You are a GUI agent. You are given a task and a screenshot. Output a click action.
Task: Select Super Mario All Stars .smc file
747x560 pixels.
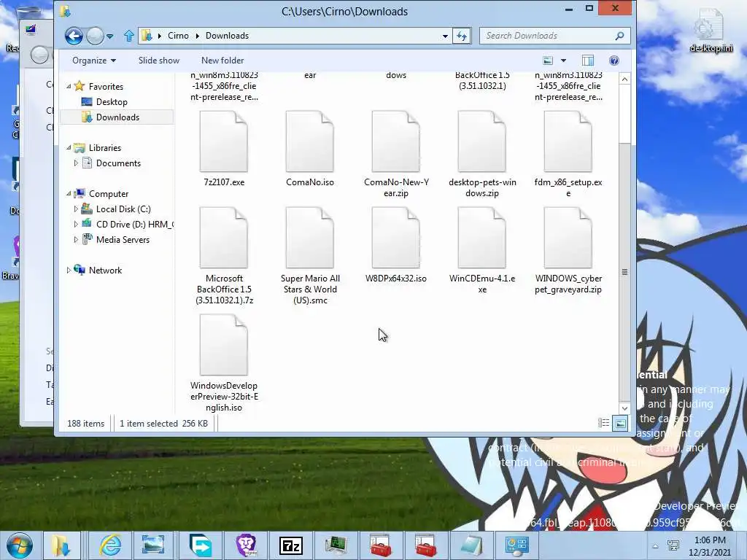(309, 238)
